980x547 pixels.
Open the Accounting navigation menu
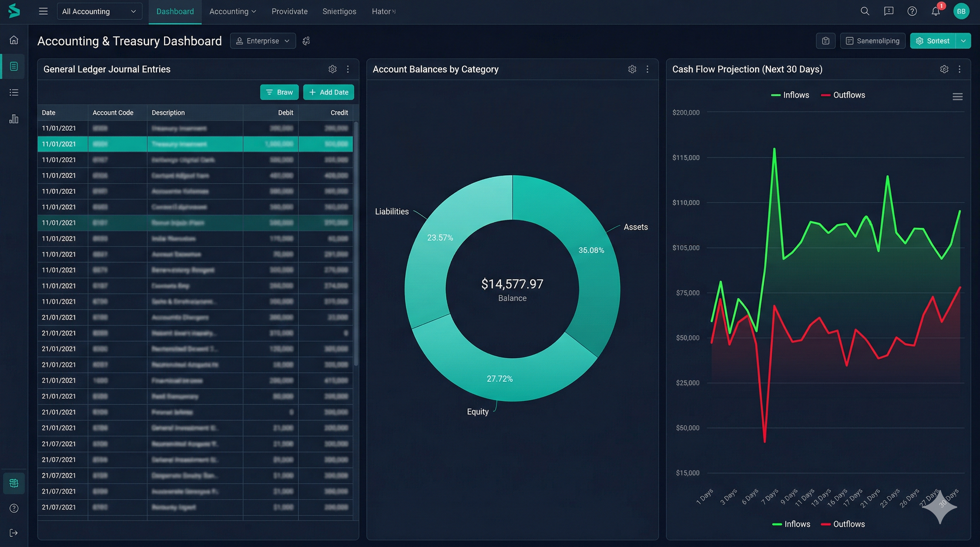233,11
